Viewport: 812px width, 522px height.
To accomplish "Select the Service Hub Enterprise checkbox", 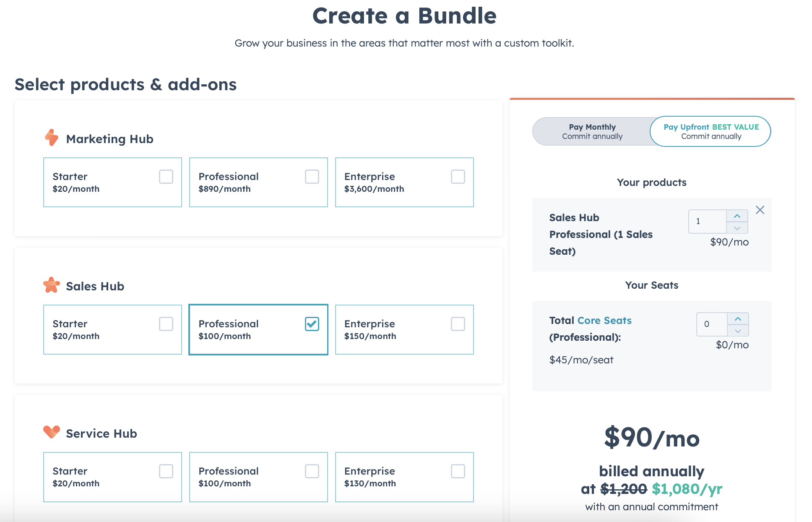I will (x=458, y=471).
